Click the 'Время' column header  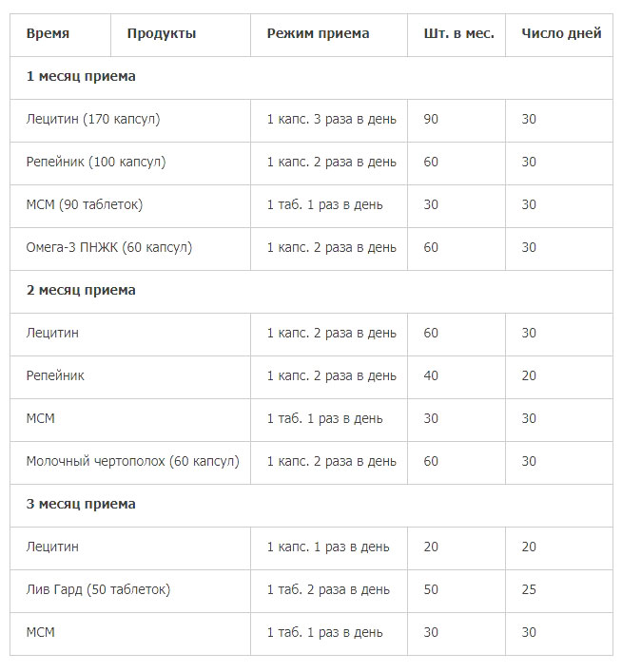pos(61,35)
